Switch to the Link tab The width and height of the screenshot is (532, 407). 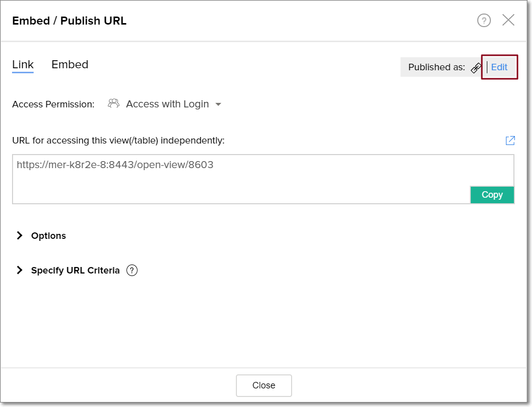pyautogui.click(x=23, y=65)
